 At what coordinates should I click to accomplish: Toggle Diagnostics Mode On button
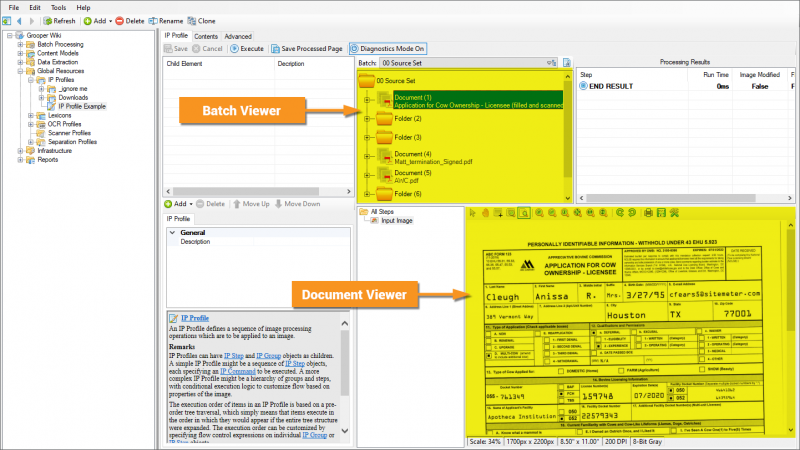coord(387,48)
